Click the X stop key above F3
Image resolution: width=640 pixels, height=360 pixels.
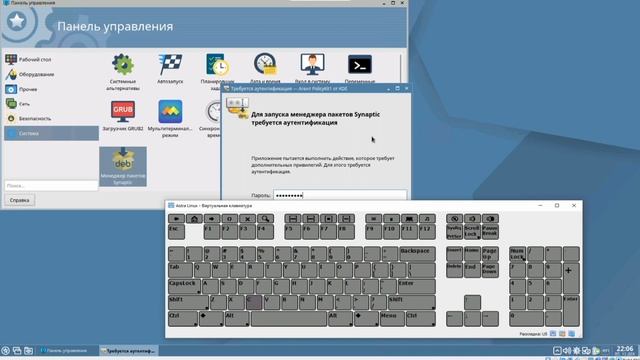(247, 219)
